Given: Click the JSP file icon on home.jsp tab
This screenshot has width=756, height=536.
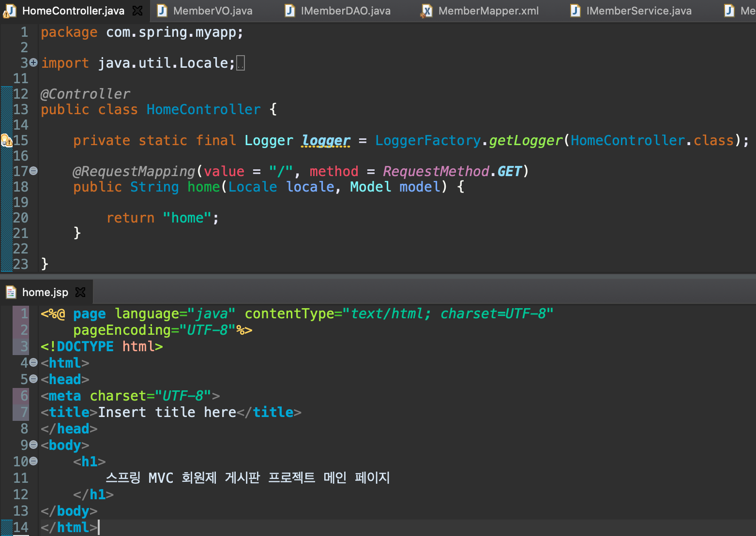Looking at the screenshot, I should click(11, 292).
